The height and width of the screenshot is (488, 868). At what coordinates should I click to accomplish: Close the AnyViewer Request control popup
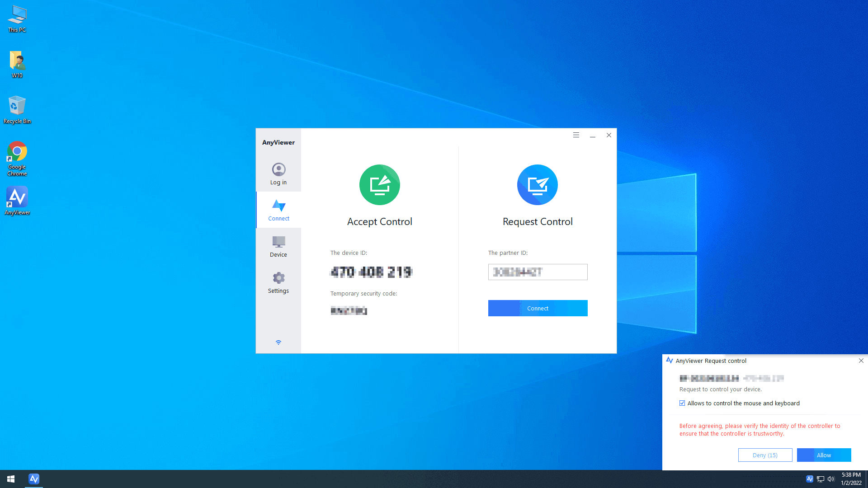pos(861,361)
